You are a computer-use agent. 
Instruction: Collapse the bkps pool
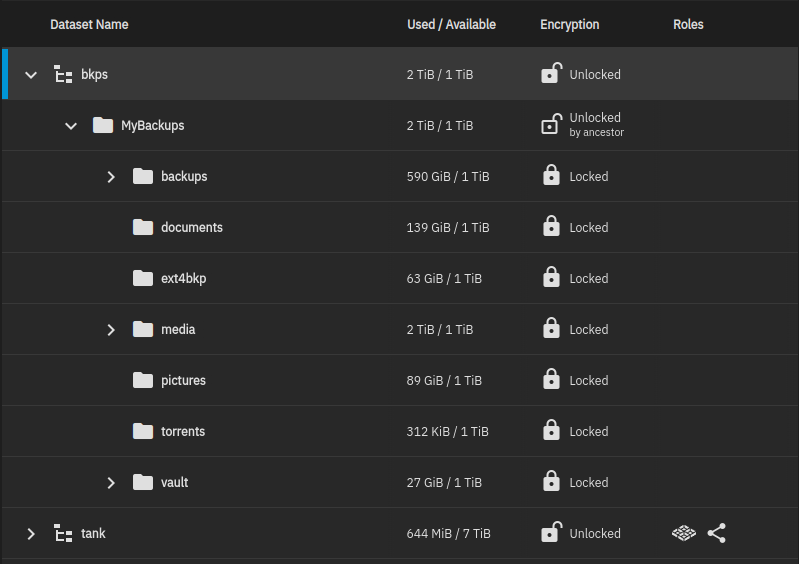point(31,75)
